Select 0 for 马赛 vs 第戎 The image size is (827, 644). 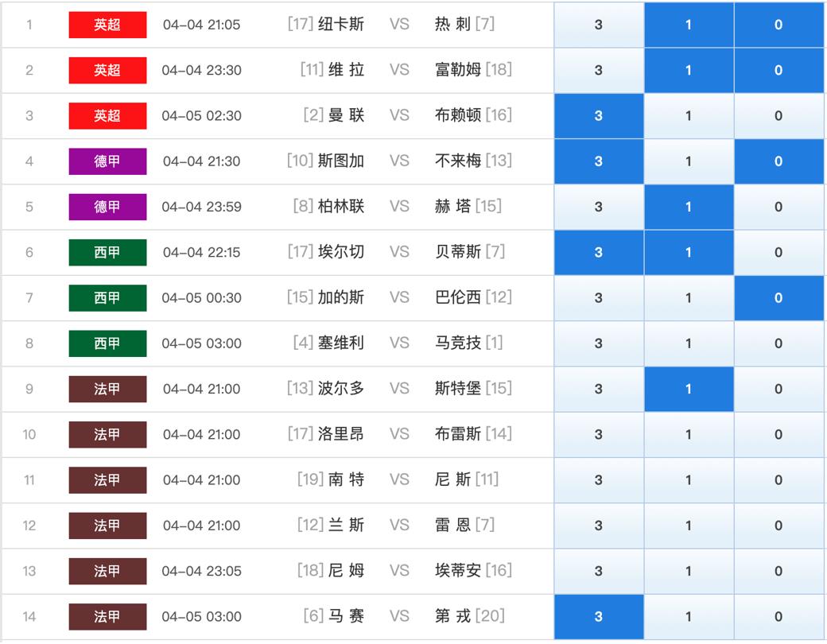pyautogui.click(x=779, y=617)
